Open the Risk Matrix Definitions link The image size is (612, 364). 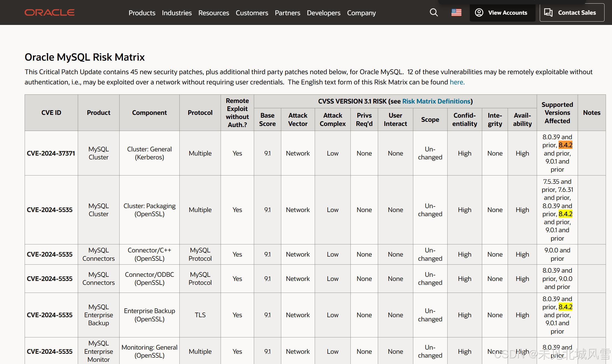pos(436,101)
